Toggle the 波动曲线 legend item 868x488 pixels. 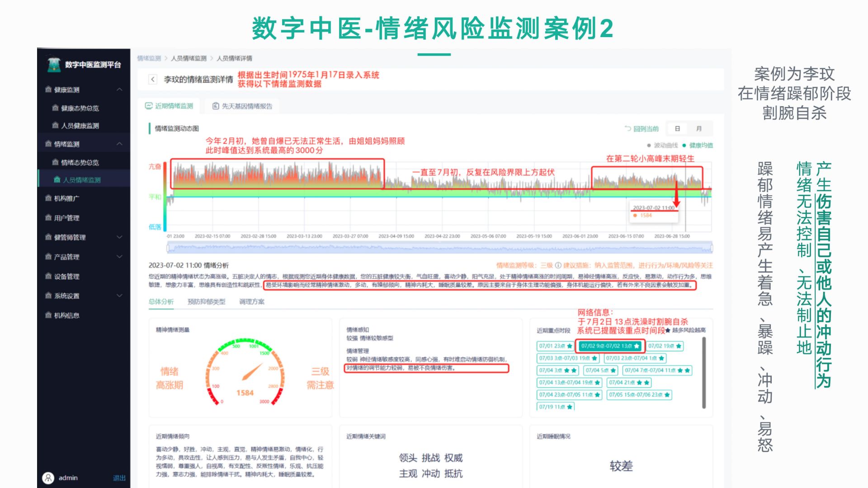pyautogui.click(x=662, y=145)
